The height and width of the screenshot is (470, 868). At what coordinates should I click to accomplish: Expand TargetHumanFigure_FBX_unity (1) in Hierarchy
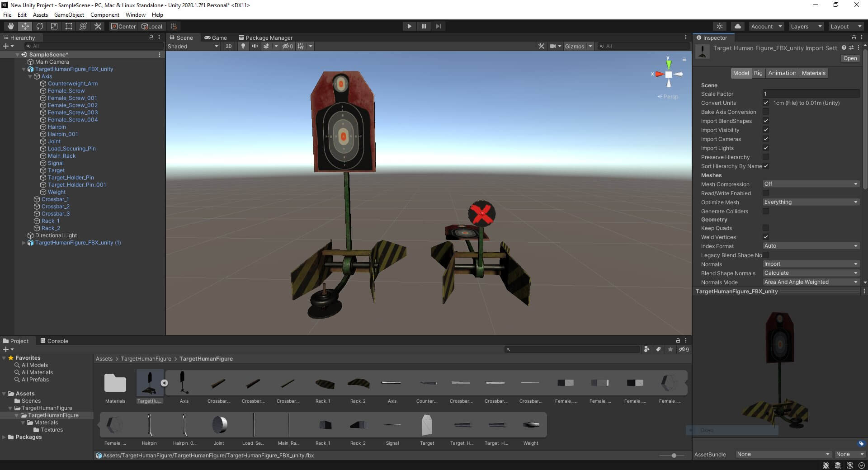tap(24, 243)
